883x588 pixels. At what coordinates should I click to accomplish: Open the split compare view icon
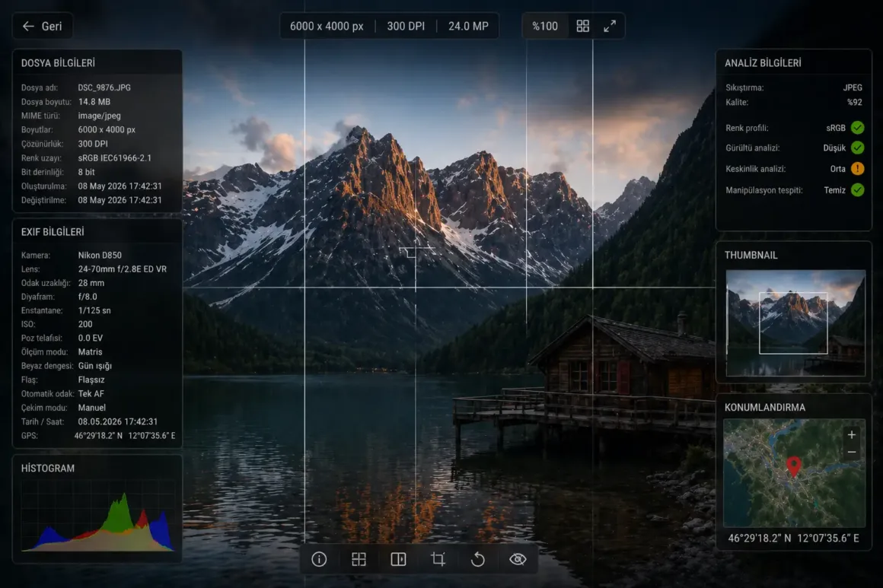tap(398, 559)
